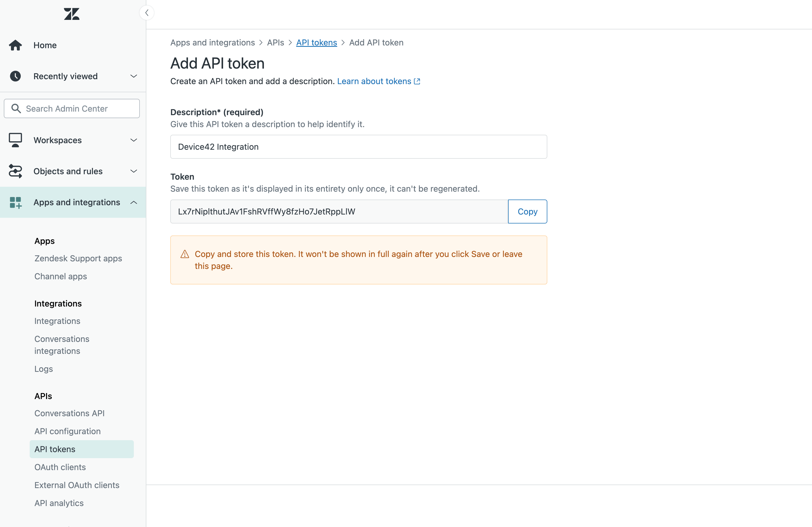Open OAuth clients from the sidebar
Image resolution: width=812 pixels, height=527 pixels.
pyautogui.click(x=60, y=467)
